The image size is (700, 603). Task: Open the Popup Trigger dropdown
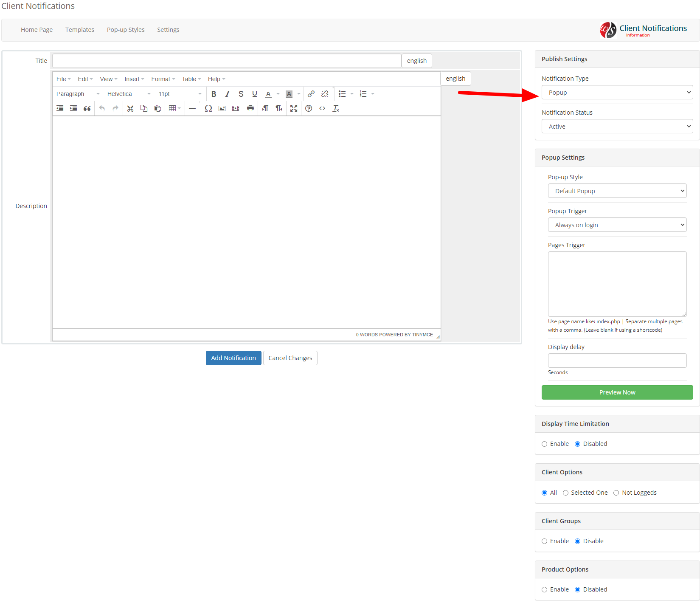[617, 225]
